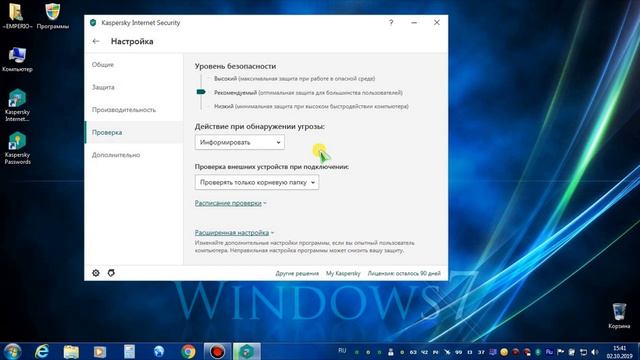
Task: Click the globe icon in the taskbar
Action: pos(159,351)
